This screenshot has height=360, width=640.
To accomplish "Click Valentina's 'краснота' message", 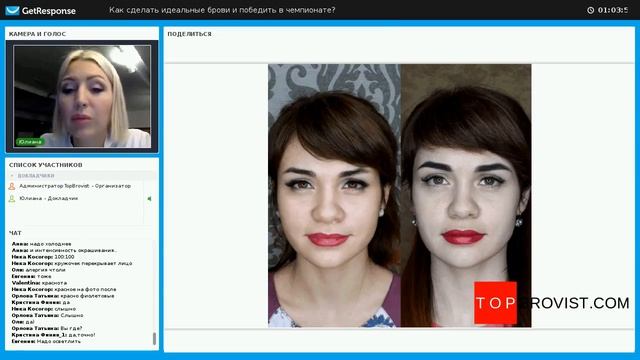I will click(x=39, y=283).
